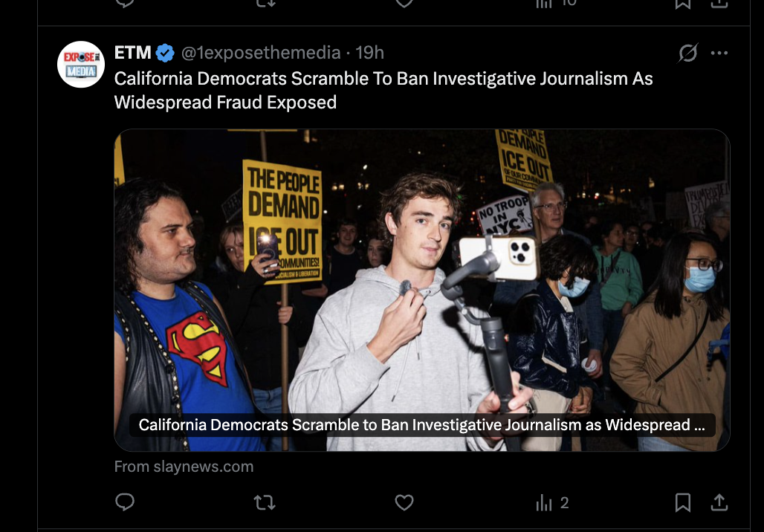Click the blue verified badge next to ETM

point(165,53)
